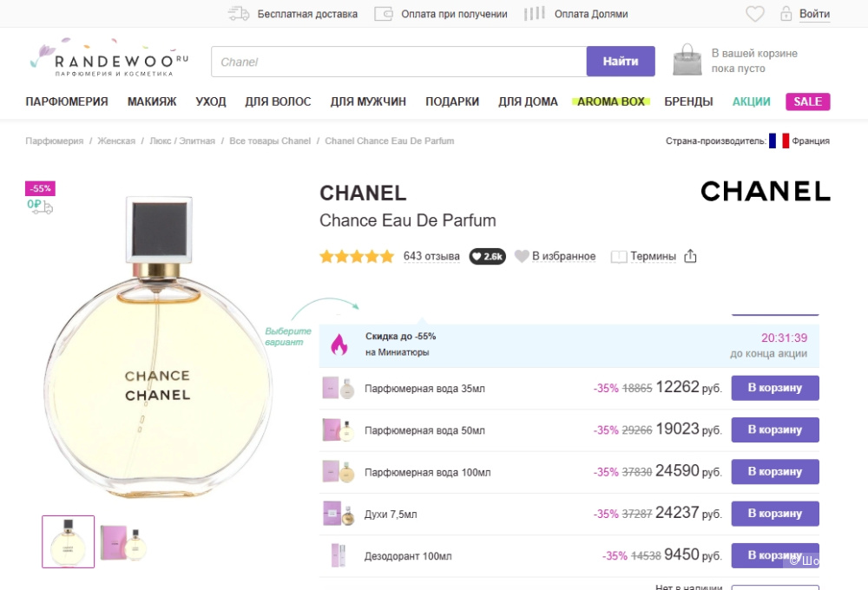
Task: Click the fifth rating star
Action: click(387, 256)
